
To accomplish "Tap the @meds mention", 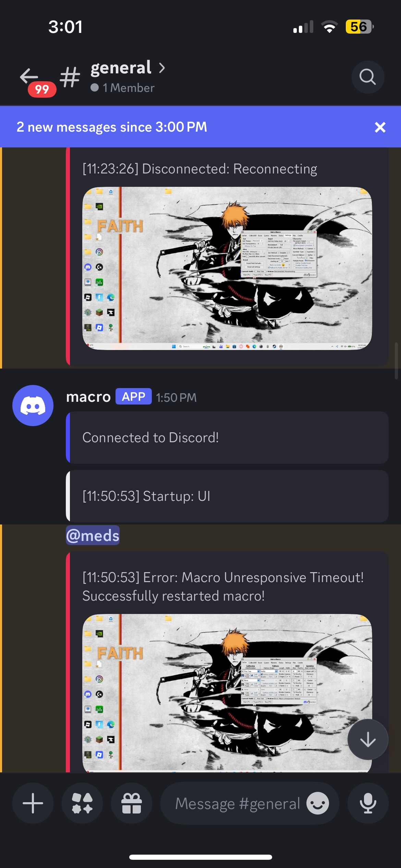I will point(93,535).
